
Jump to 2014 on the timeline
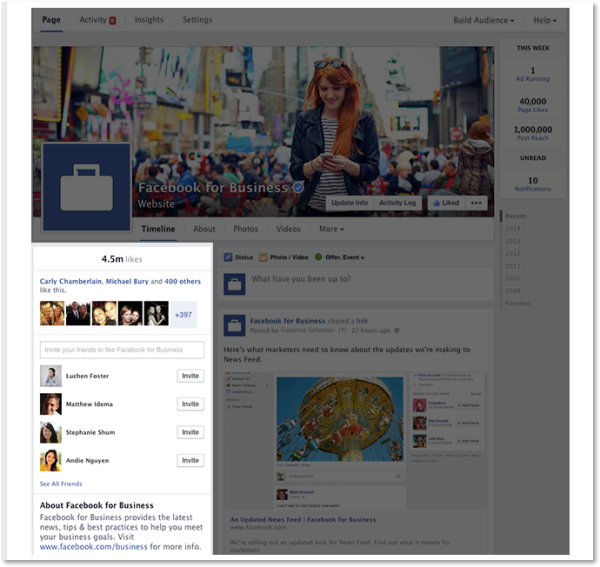point(513,228)
